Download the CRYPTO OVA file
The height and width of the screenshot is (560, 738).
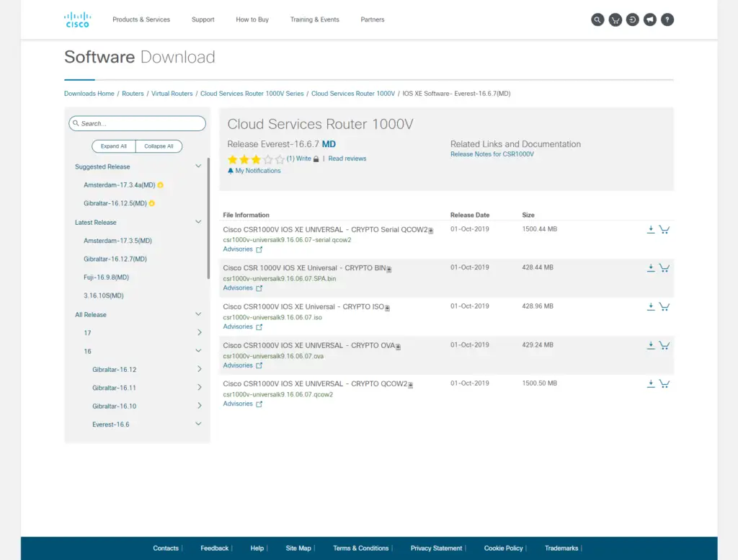click(651, 345)
